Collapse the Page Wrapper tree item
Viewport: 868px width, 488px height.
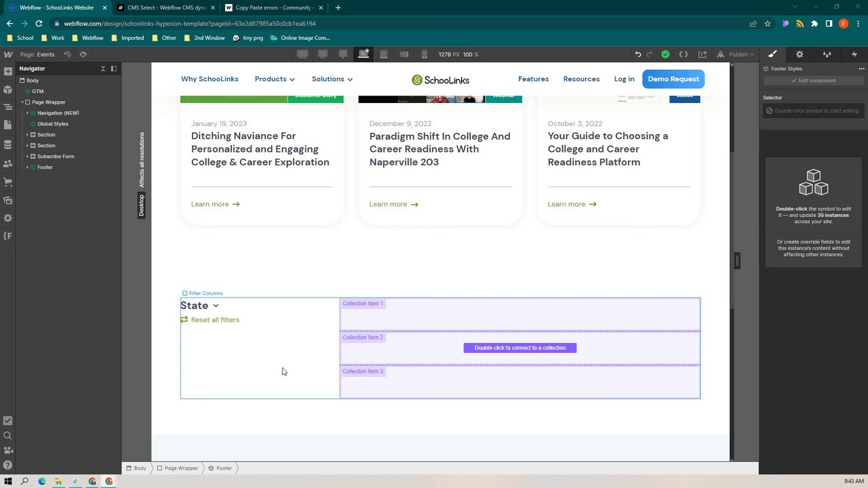tap(22, 102)
